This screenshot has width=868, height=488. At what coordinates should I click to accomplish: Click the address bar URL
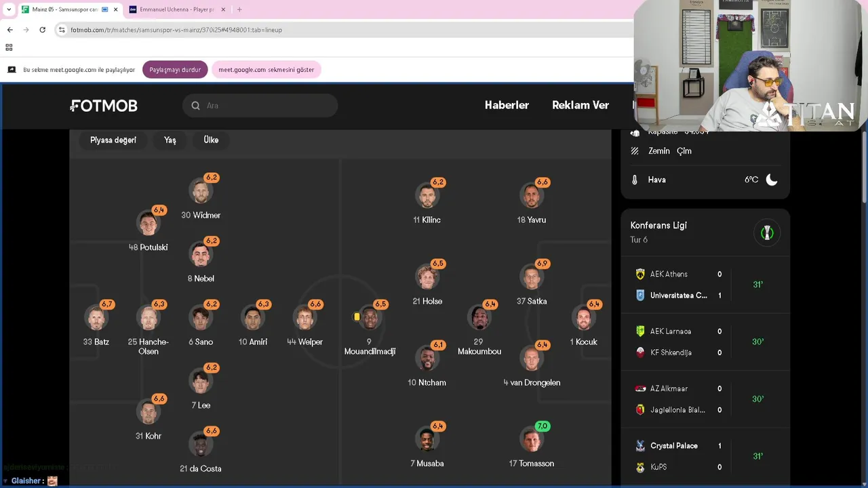tap(176, 30)
